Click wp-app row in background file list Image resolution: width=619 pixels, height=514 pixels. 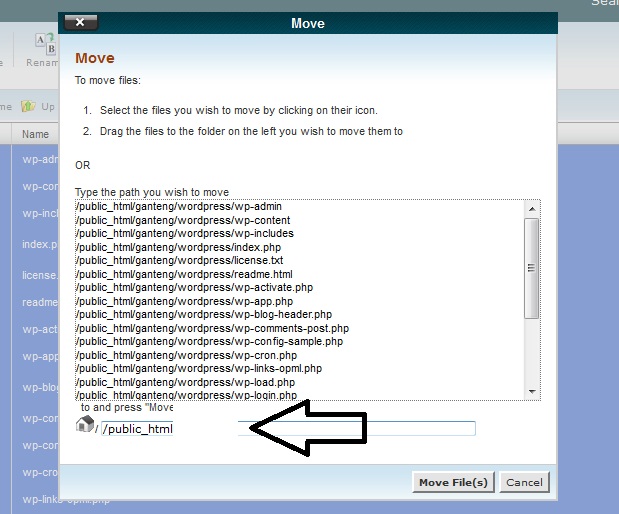click(40, 356)
